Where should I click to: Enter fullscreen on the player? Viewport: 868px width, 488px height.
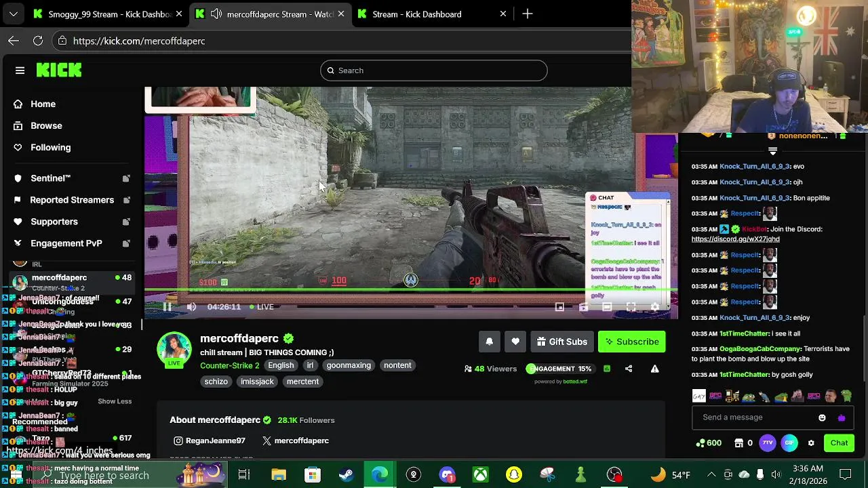coord(631,307)
